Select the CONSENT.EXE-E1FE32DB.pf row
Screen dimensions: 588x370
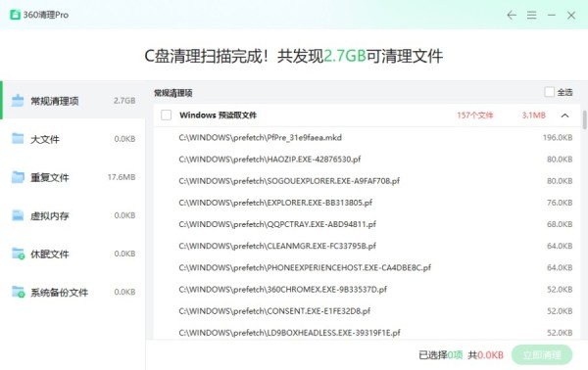[367, 311]
